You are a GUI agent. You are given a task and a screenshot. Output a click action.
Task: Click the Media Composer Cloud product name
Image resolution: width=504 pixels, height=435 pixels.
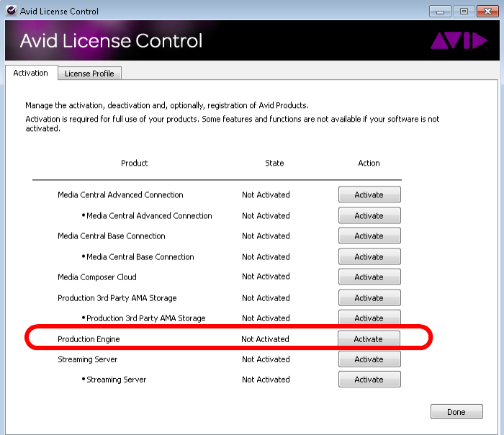(x=96, y=277)
